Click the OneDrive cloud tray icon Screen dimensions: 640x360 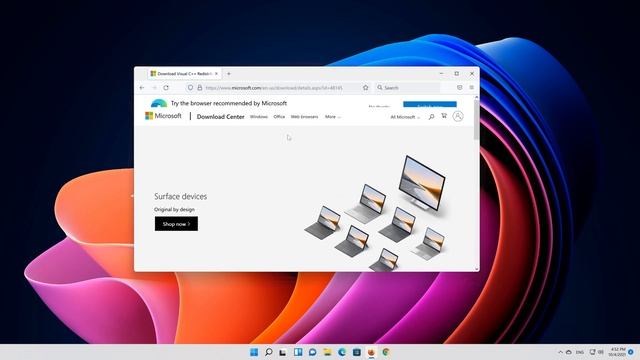[569, 352]
